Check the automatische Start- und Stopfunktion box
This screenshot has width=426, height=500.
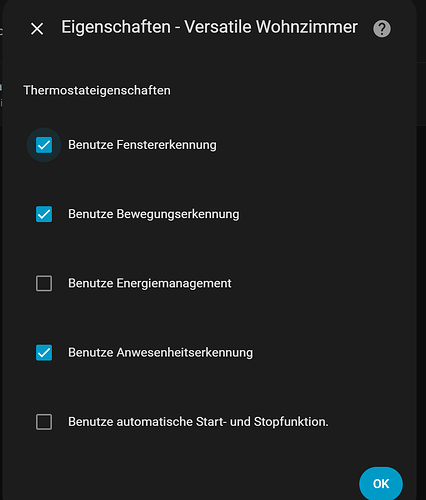coord(44,422)
